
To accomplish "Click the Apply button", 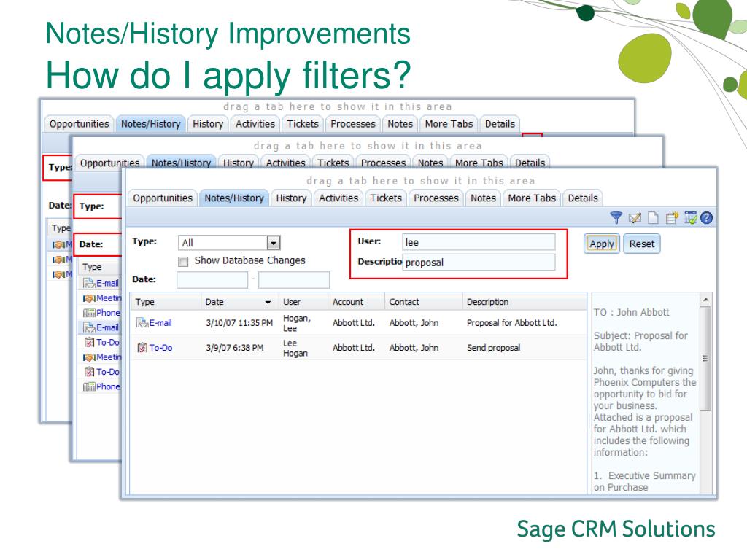I will [602, 244].
